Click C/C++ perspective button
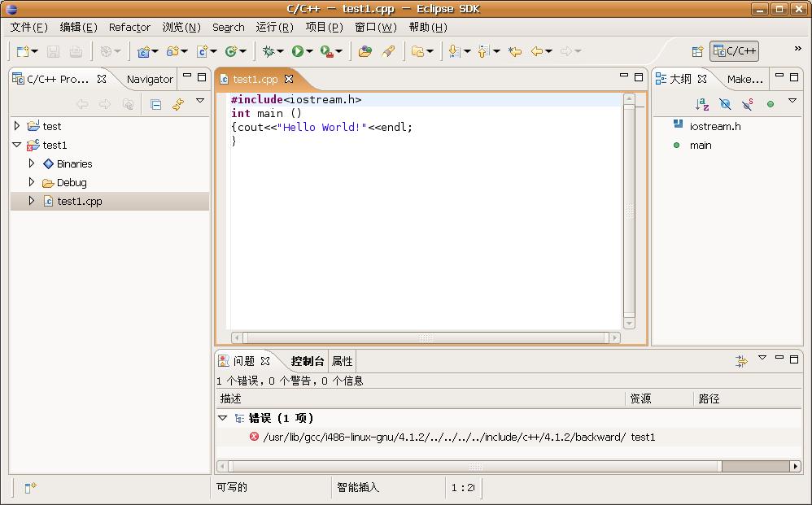Screen dimensions: 812x505 (735, 51)
